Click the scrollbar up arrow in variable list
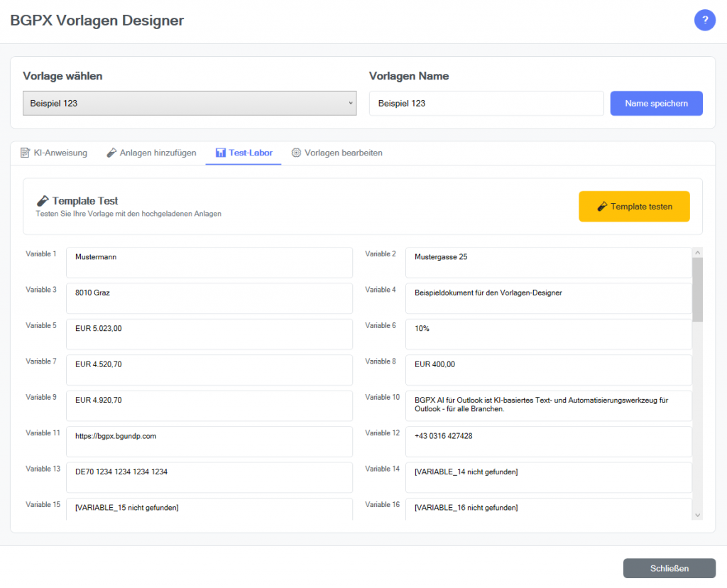The height and width of the screenshot is (588, 727). point(697,253)
